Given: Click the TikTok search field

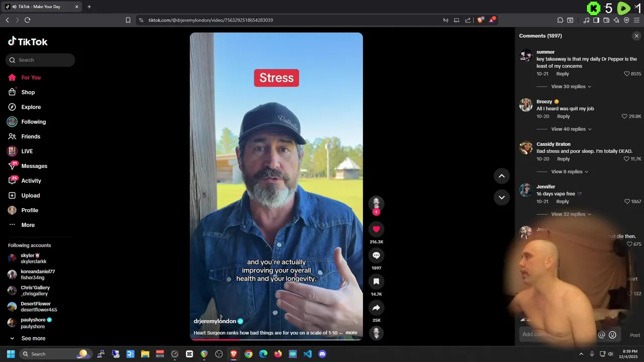Looking at the screenshot, I should pyautogui.click(x=40, y=60).
